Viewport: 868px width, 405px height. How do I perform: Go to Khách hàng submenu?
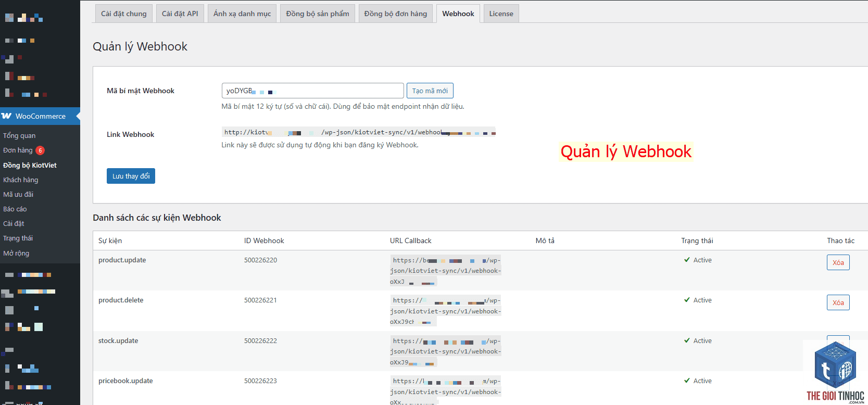(21, 180)
